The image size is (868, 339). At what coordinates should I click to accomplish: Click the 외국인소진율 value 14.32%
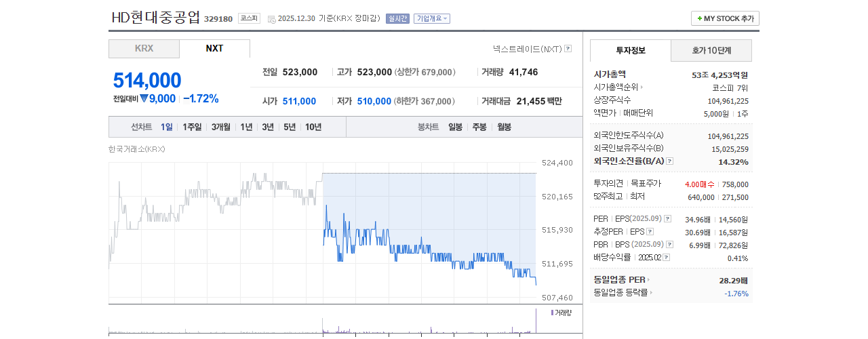pyautogui.click(x=733, y=162)
